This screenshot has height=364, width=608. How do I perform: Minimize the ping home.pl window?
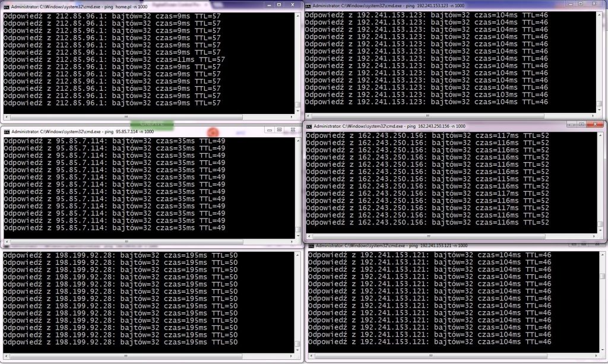(x=269, y=5)
